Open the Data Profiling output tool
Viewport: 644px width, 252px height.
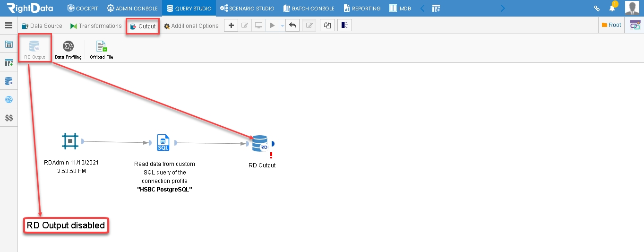68,50
